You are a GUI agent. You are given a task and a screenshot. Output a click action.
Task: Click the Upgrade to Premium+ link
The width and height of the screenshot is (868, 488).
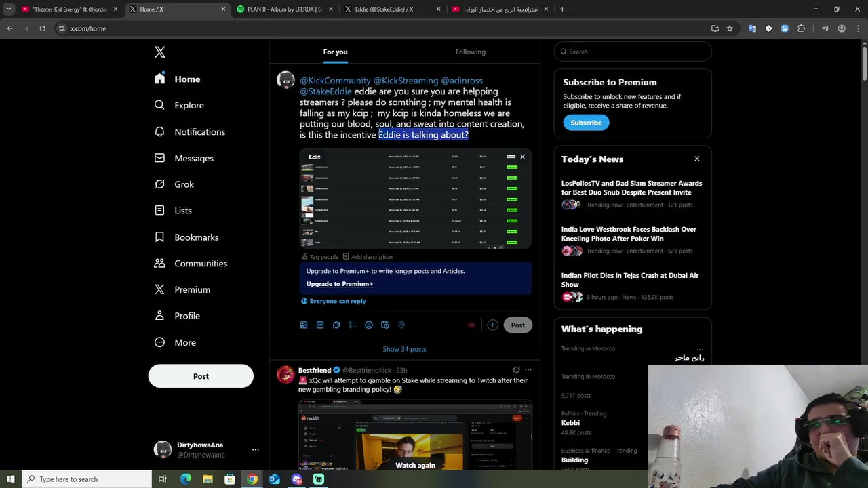click(x=340, y=284)
